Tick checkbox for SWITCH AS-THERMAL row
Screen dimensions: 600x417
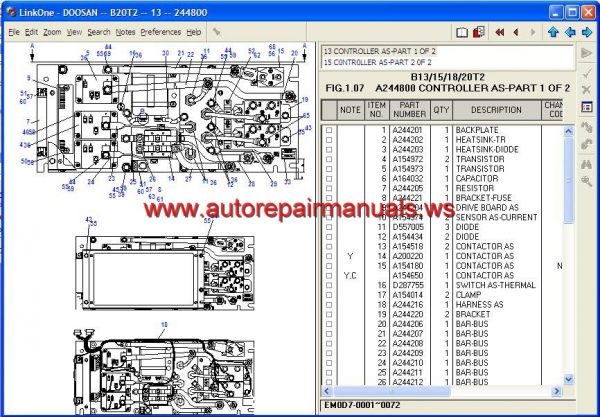pyautogui.click(x=329, y=285)
